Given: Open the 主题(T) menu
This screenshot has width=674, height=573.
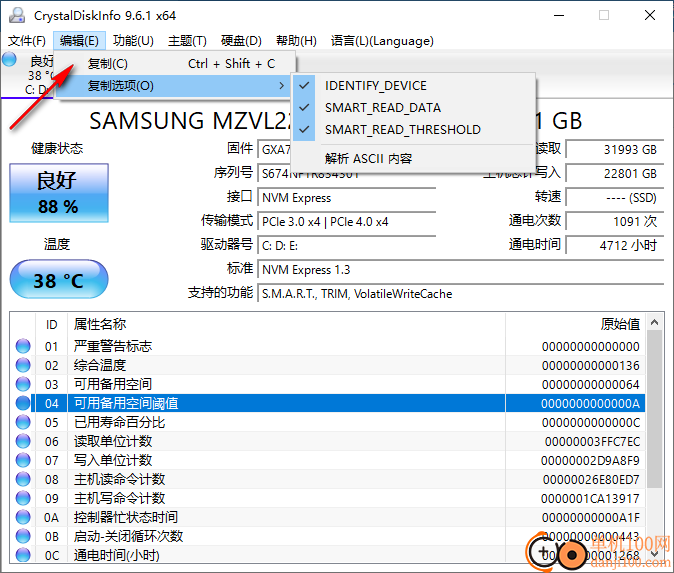Looking at the screenshot, I should click(187, 41).
